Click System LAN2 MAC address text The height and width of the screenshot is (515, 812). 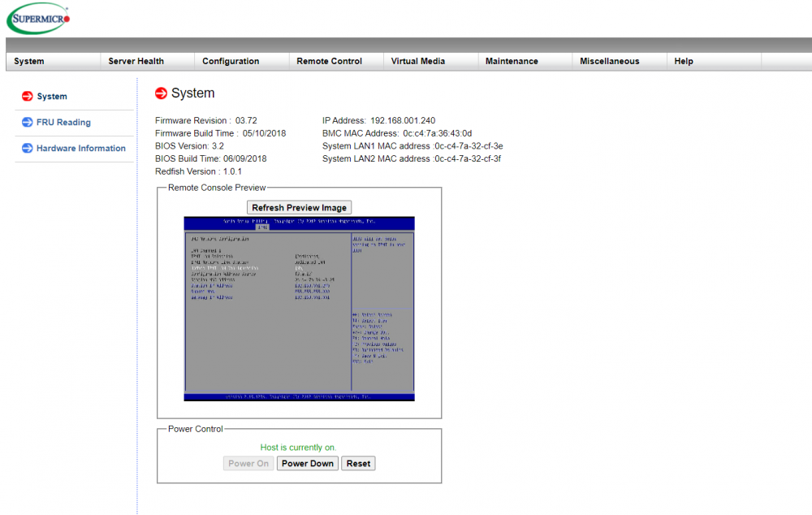412,158
